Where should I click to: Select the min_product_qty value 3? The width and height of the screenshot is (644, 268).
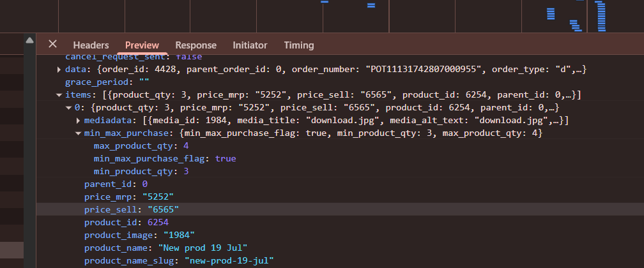tap(186, 172)
